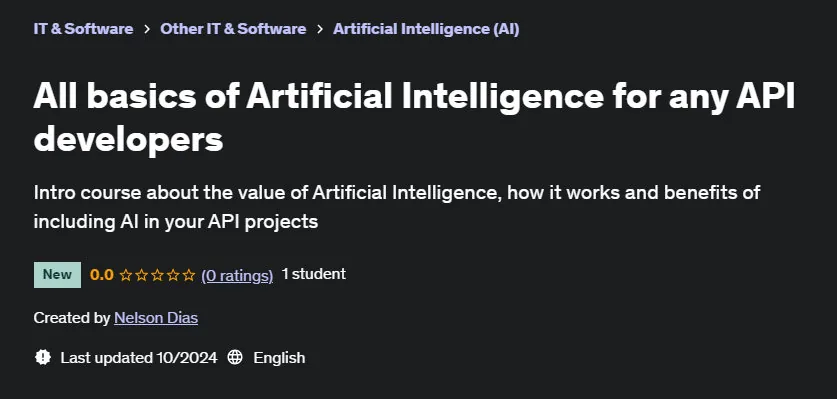Go to Other IT & Software category
837x399 pixels.
tap(233, 29)
